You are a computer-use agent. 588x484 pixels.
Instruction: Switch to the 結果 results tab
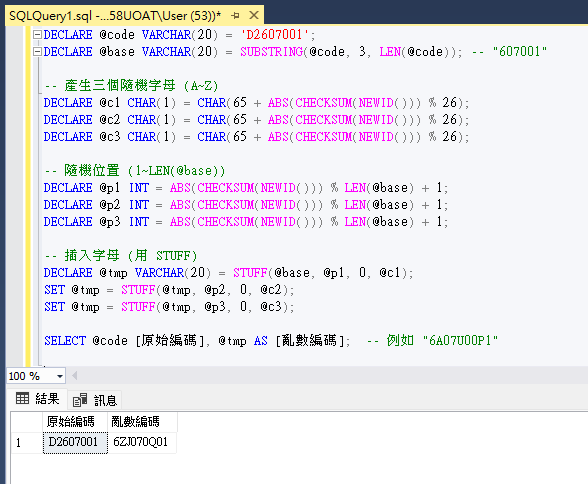click(x=38, y=399)
